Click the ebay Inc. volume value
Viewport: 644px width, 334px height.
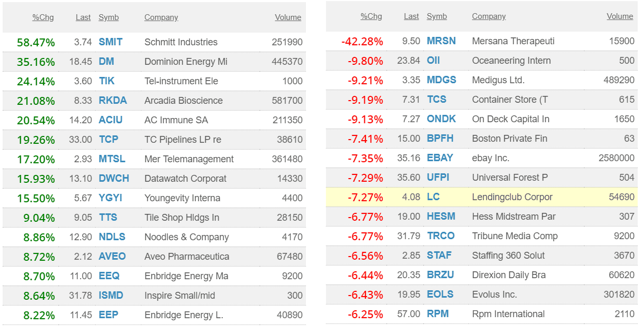pyautogui.click(x=616, y=158)
